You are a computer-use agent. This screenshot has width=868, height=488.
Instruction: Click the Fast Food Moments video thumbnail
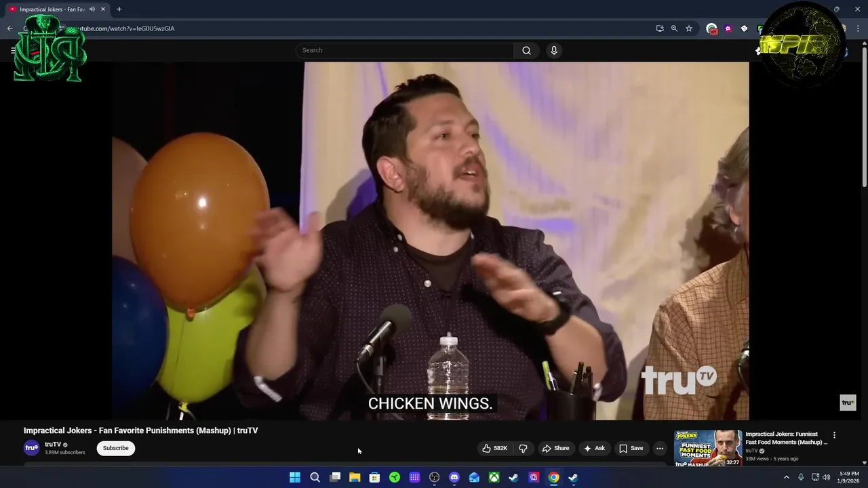(708, 448)
